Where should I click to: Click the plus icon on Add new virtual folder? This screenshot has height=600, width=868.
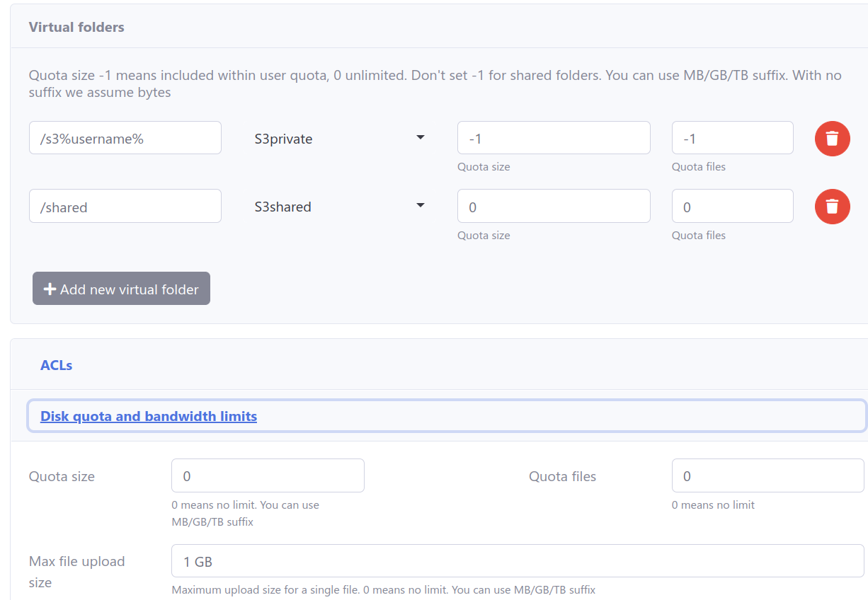[x=50, y=289]
